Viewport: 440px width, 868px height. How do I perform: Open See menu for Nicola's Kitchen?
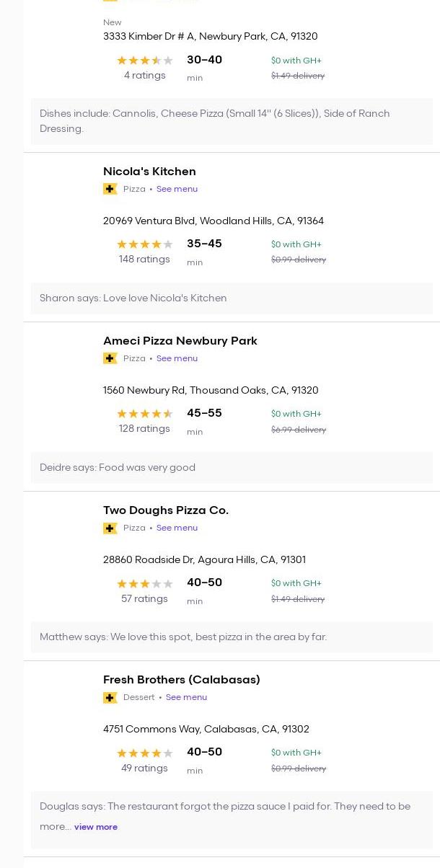coord(177,189)
